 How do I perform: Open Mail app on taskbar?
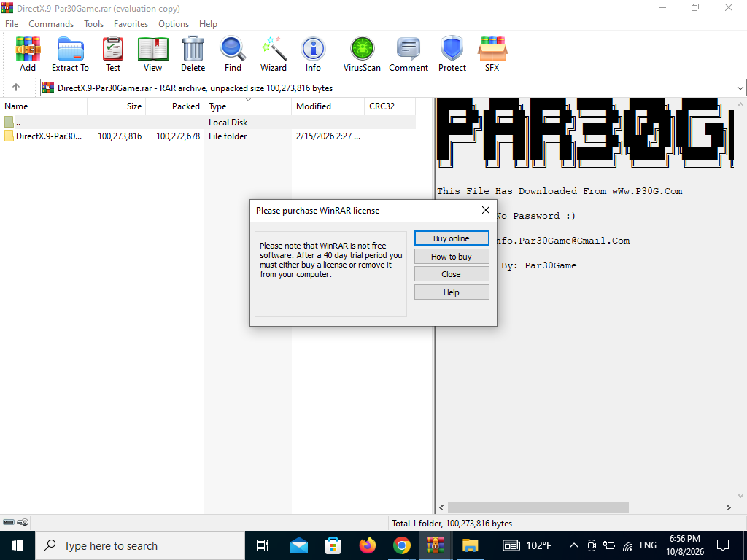[x=298, y=545]
